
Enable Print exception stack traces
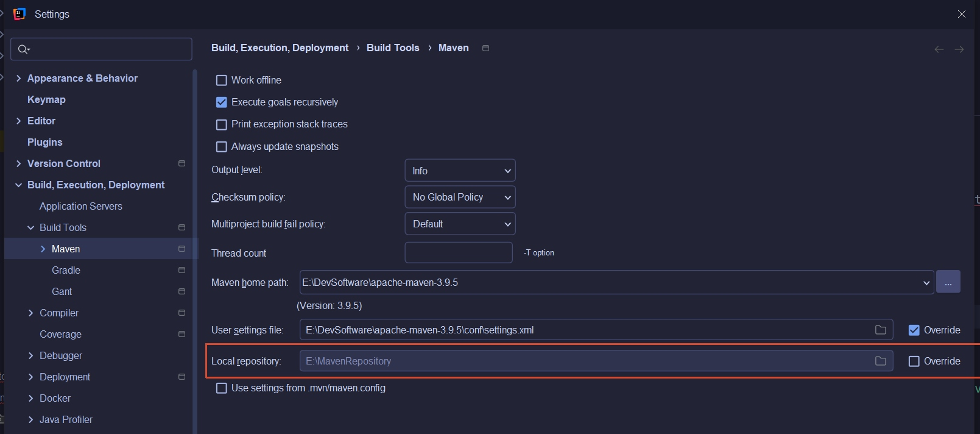click(222, 124)
